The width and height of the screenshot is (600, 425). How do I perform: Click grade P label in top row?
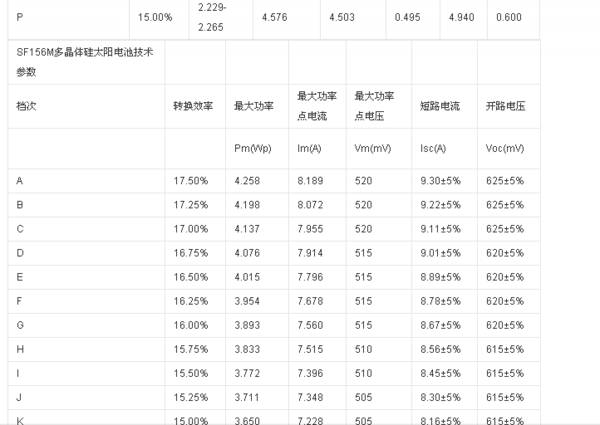click(x=20, y=17)
